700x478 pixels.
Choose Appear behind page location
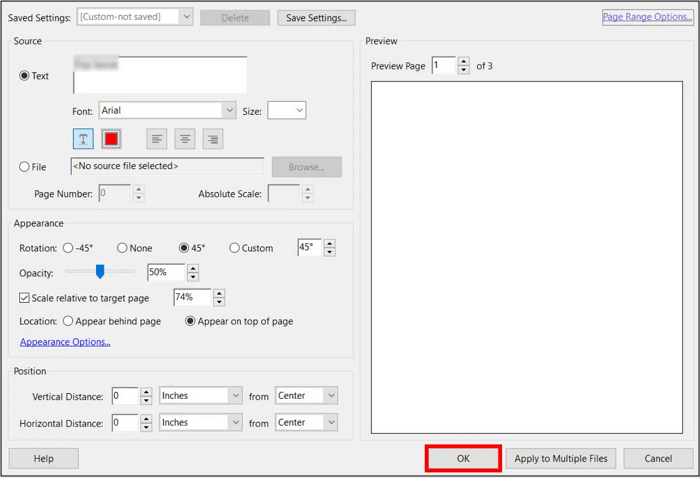click(x=68, y=321)
